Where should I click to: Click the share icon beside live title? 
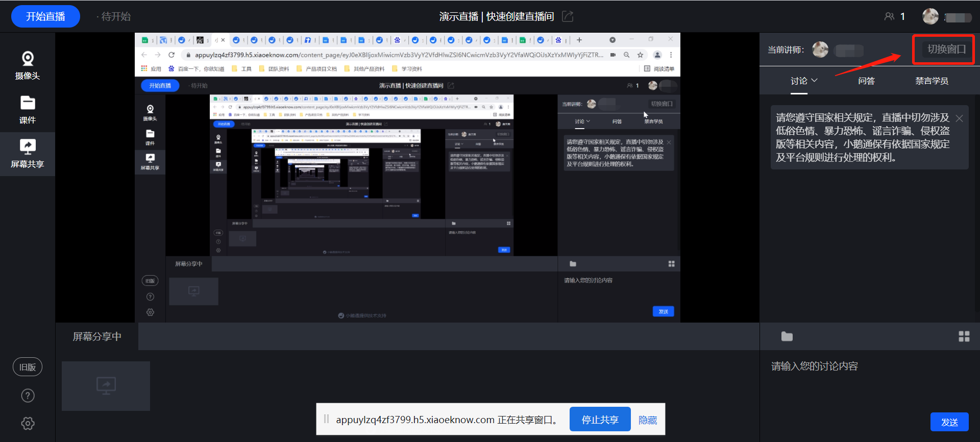click(568, 16)
